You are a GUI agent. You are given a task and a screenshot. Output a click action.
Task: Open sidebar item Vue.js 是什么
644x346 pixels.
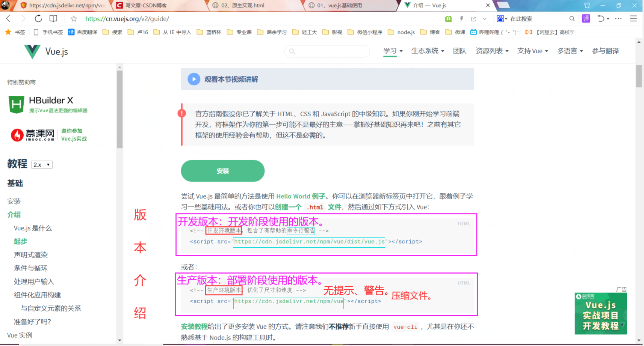click(33, 228)
